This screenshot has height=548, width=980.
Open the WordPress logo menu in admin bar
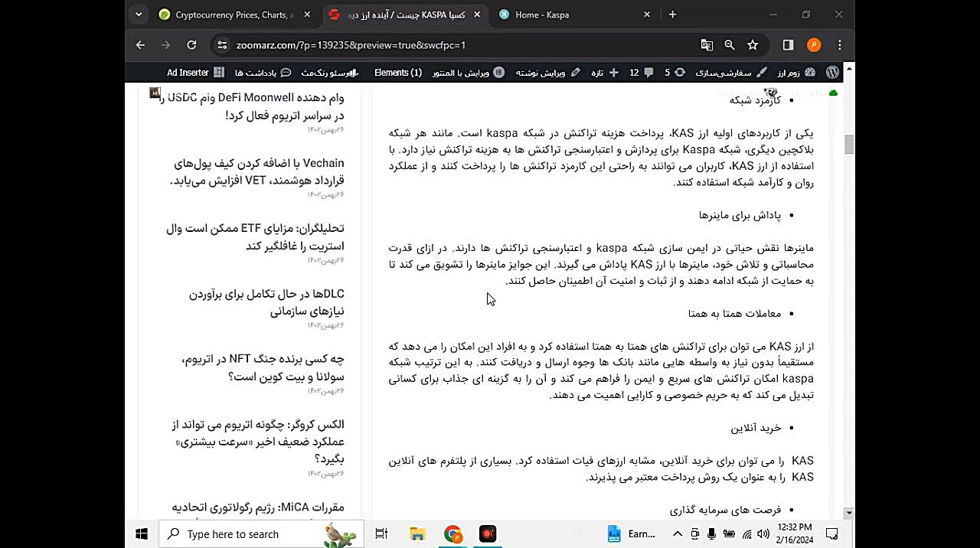pyautogui.click(x=833, y=73)
